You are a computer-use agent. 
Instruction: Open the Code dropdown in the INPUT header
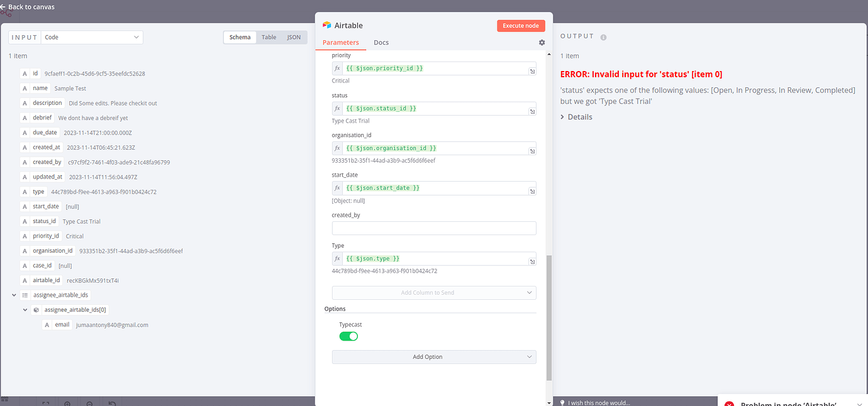point(92,36)
